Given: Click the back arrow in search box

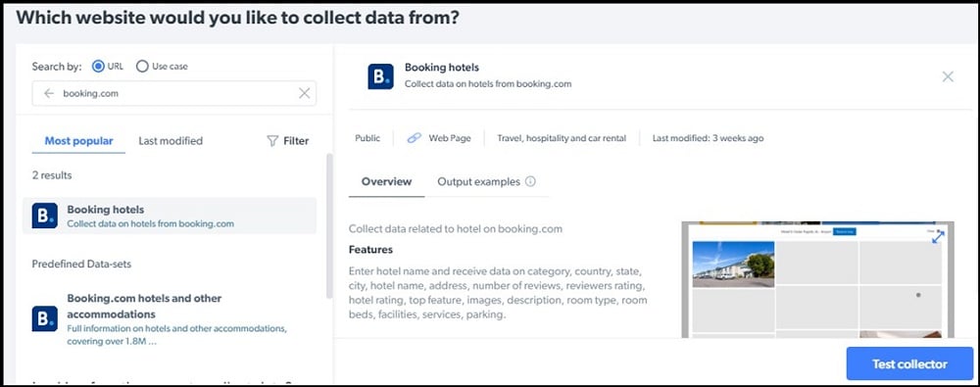Looking at the screenshot, I should (x=49, y=93).
